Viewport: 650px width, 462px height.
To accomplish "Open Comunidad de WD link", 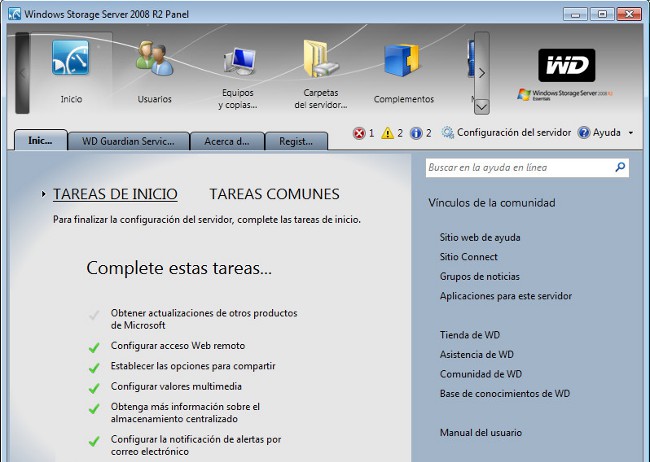I will pyautogui.click(x=481, y=374).
